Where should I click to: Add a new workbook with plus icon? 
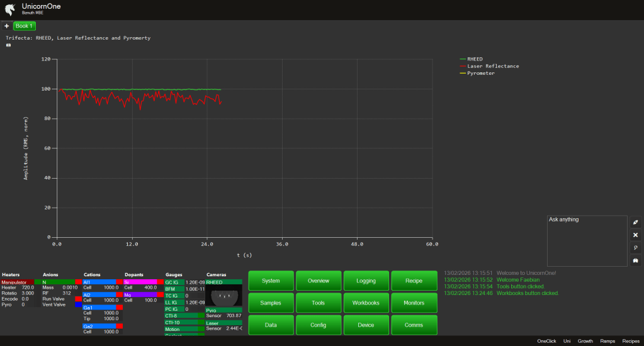click(6, 26)
